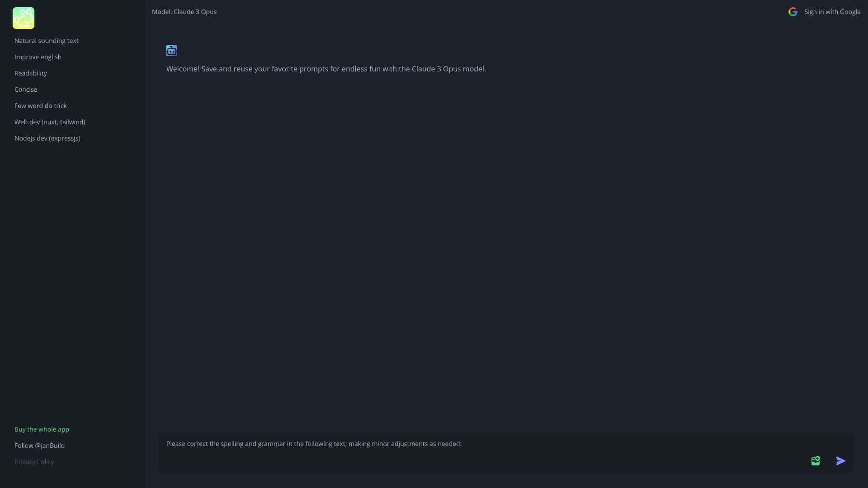Select the Improve english prompt
Screen dimensions: 868x488
pos(38,57)
